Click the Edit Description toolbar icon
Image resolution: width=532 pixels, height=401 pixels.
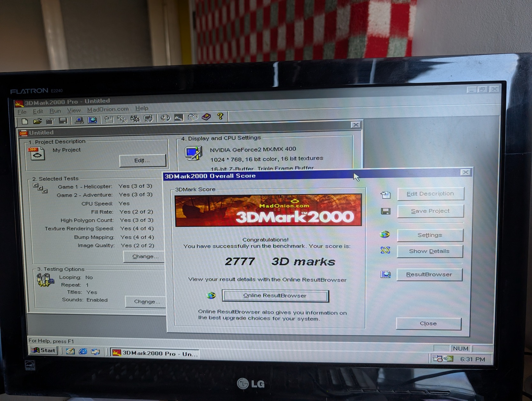(109, 119)
